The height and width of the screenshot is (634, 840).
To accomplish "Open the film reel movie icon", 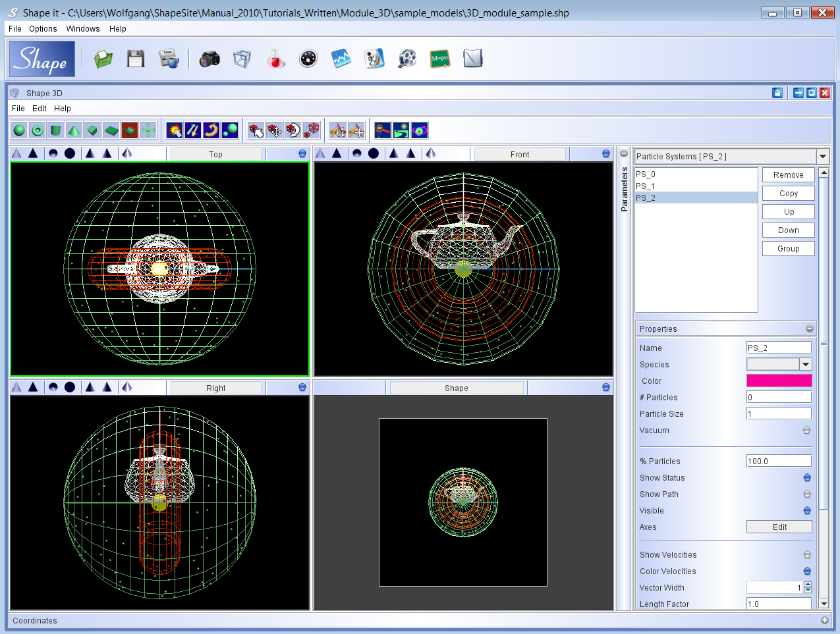I will (407, 59).
